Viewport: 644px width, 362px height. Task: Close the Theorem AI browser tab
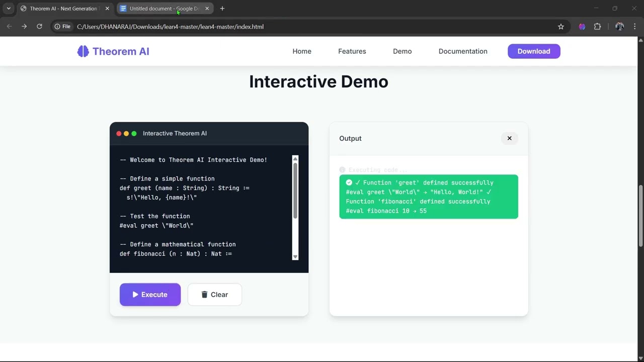click(107, 9)
